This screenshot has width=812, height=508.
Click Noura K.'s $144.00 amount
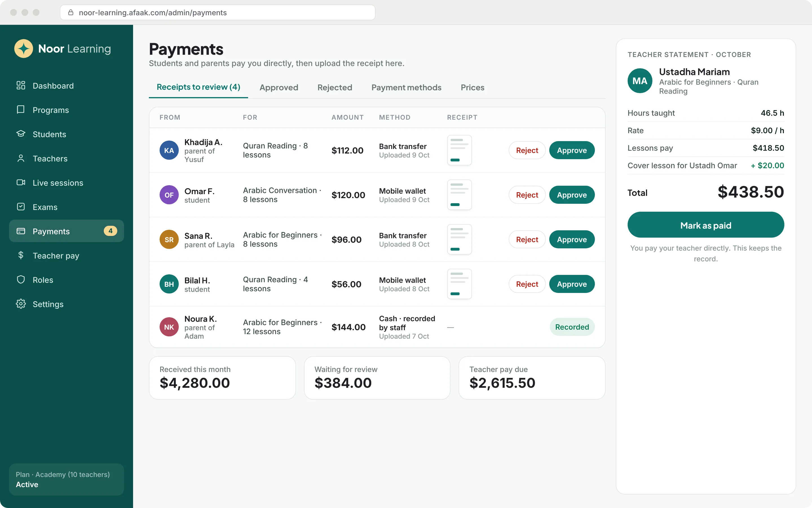click(x=348, y=327)
